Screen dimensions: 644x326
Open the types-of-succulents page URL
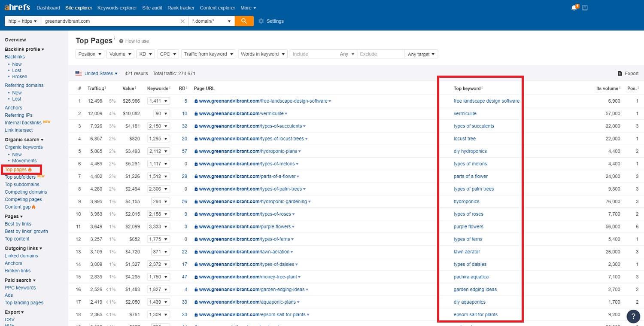tap(250, 126)
